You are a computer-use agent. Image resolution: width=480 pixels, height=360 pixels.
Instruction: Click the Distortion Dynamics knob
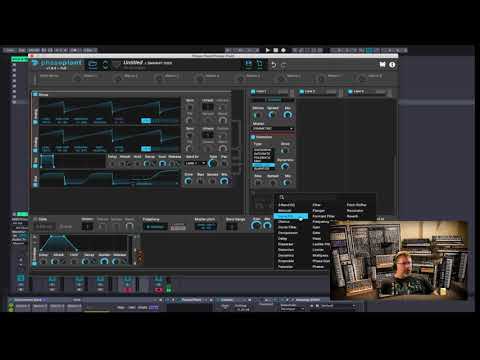point(285,167)
